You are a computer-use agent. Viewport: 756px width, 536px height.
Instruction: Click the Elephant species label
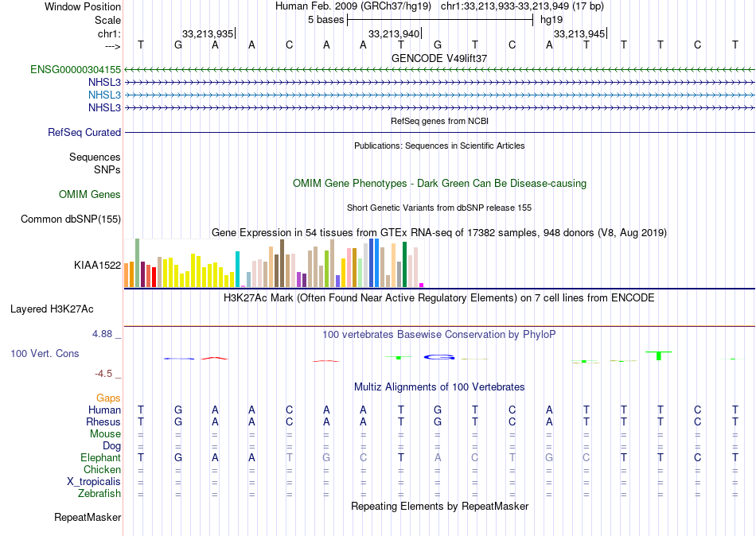(100, 457)
